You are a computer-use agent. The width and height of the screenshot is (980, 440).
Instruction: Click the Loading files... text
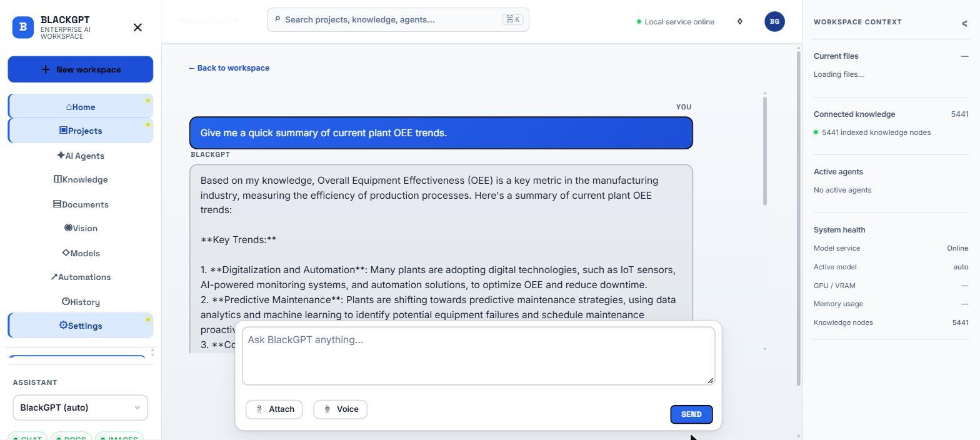(839, 74)
